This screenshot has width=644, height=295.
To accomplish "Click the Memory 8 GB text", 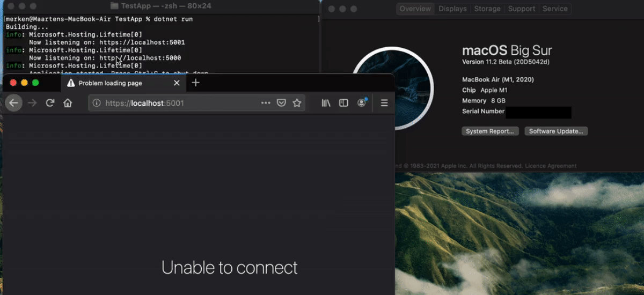I will pyautogui.click(x=484, y=101).
